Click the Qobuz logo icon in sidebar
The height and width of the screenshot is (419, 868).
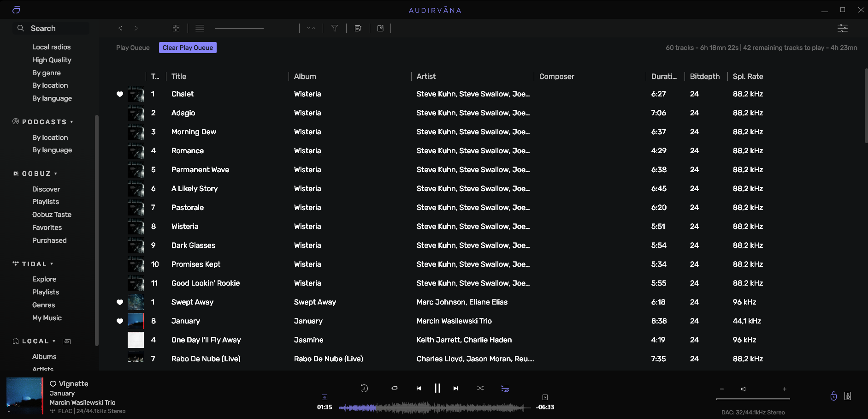tap(16, 174)
